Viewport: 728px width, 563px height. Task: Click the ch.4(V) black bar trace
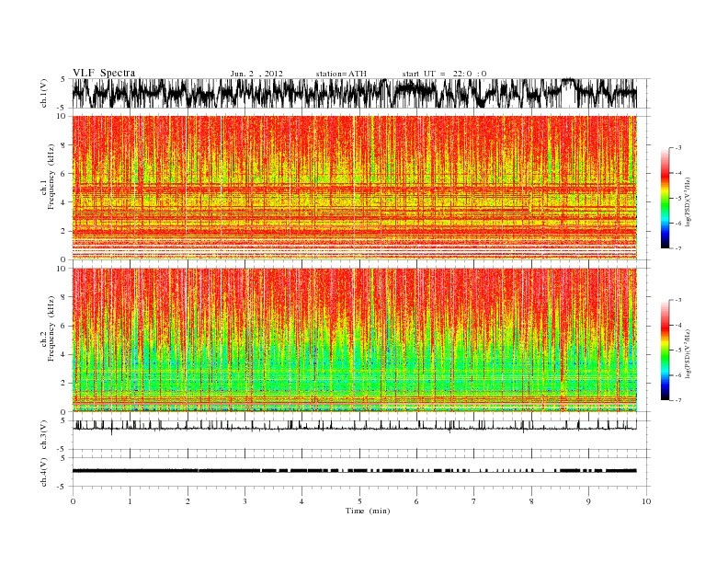coord(354,471)
